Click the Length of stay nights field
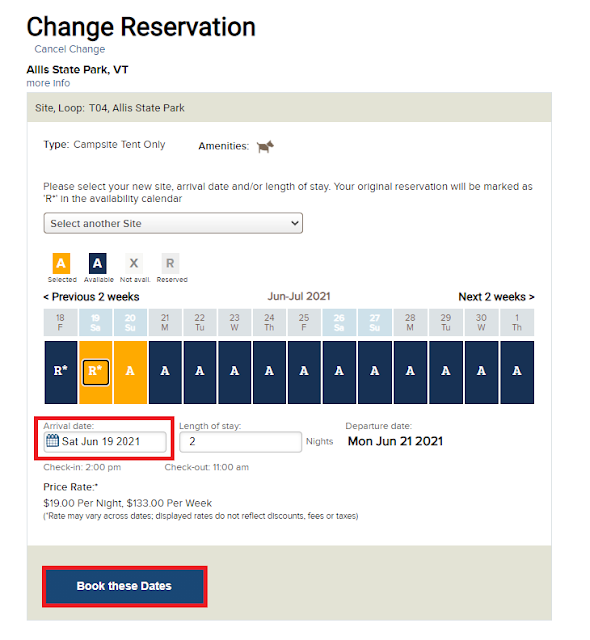Screen dimensions: 590x640 click(x=240, y=442)
